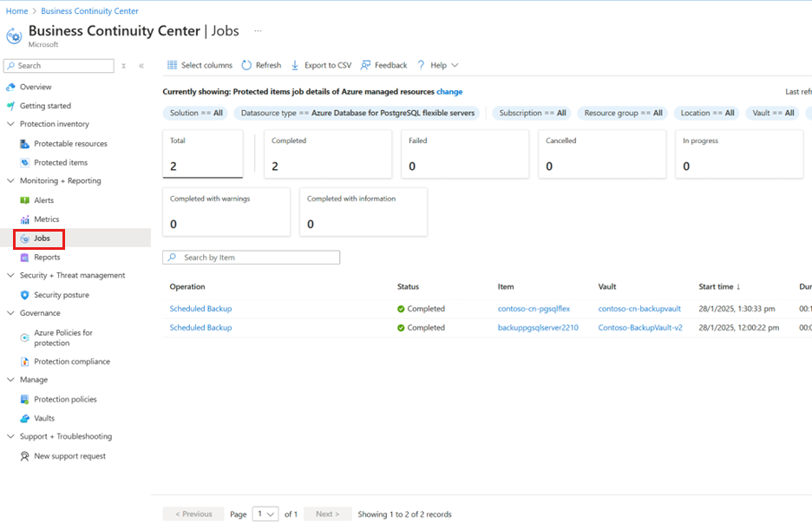Click the Getting started icon
The width and height of the screenshot is (812, 530).
tap(11, 106)
